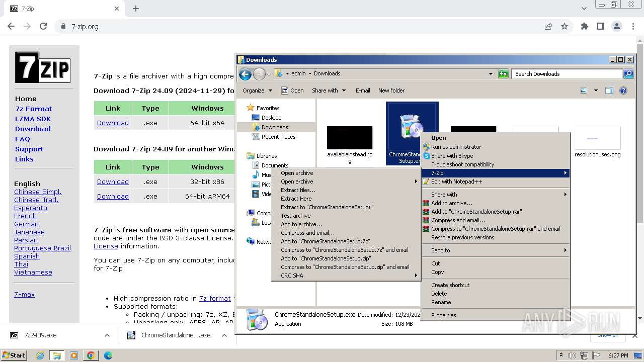This screenshot has width=644, height=362.
Task: Choose Add to "ChromeStandaloneSetup.rar"
Action: [x=496, y=212]
